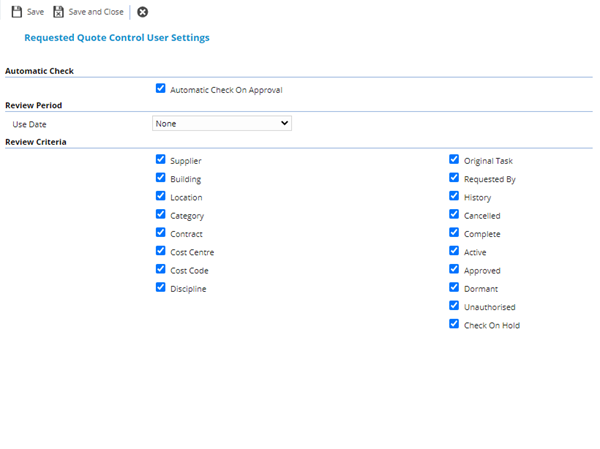Viewport: 600px width, 449px height.
Task: Click the circular cancel X icon
Action: point(142,12)
